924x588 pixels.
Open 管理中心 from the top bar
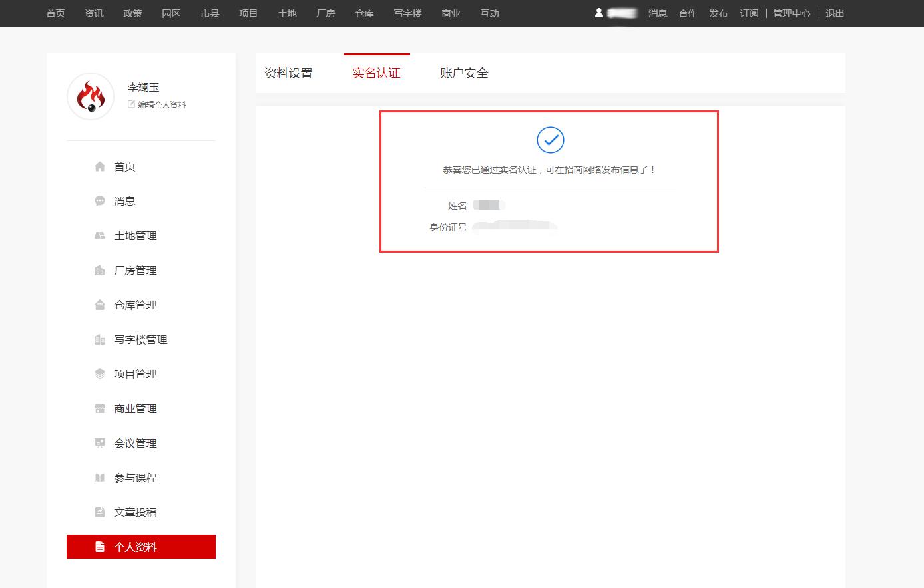792,13
